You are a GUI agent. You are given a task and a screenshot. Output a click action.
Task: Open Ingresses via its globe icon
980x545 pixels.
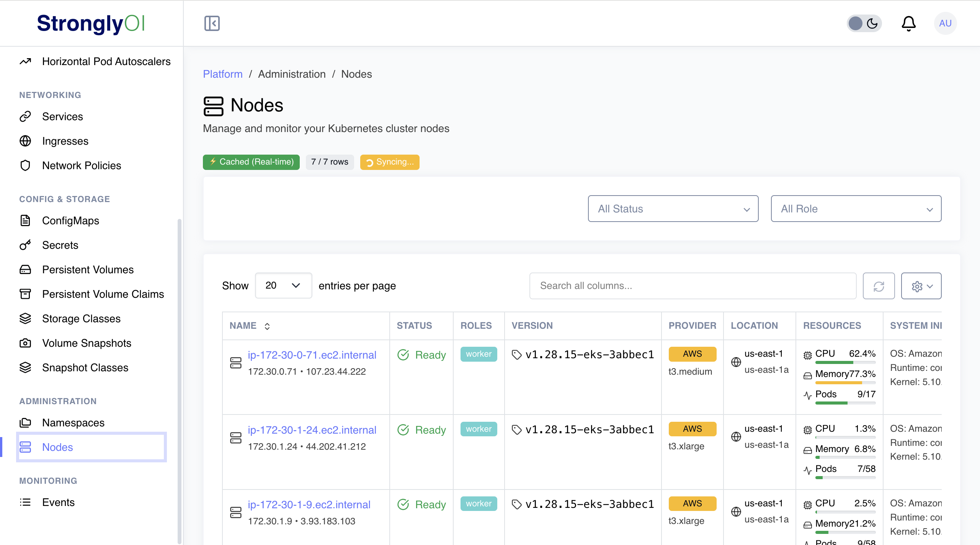click(x=25, y=141)
